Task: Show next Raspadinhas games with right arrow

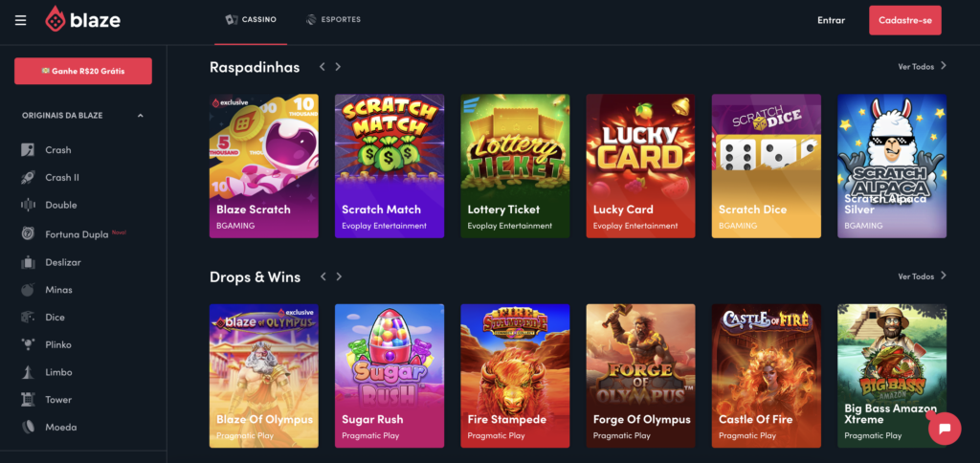Action: tap(338, 67)
